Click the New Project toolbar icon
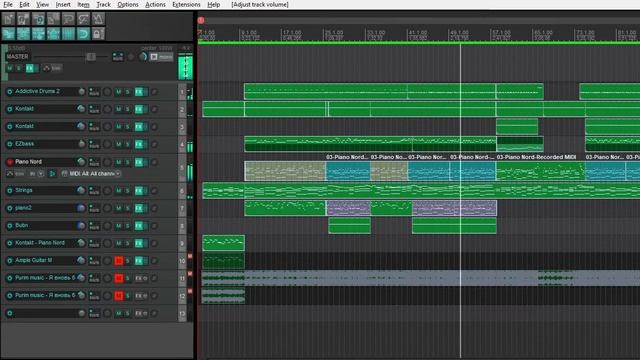This screenshot has width=640, height=360. [8, 19]
